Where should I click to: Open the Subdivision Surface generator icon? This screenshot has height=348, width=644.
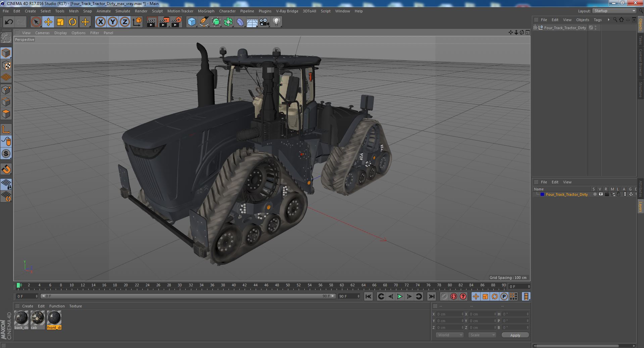(x=216, y=22)
